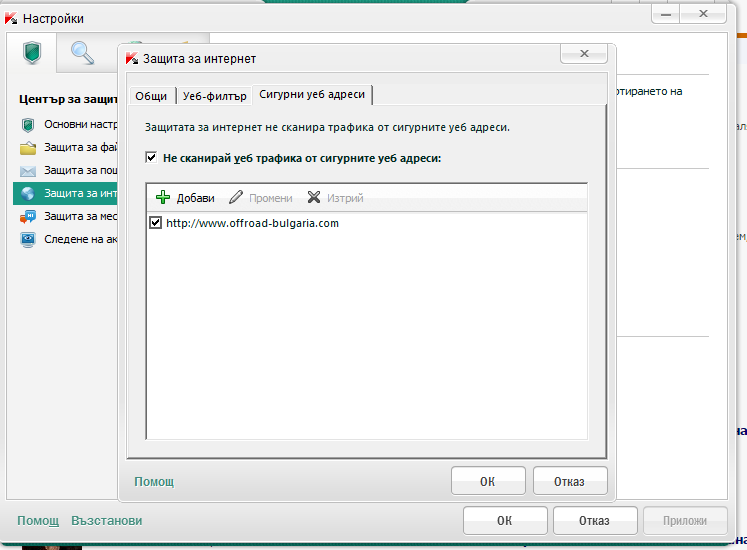Click the Възстанови link
Screen dimensions: 747x550
(107, 520)
